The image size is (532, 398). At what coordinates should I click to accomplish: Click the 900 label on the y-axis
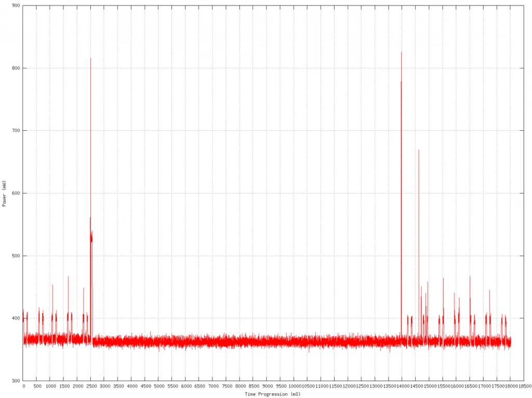click(x=16, y=6)
